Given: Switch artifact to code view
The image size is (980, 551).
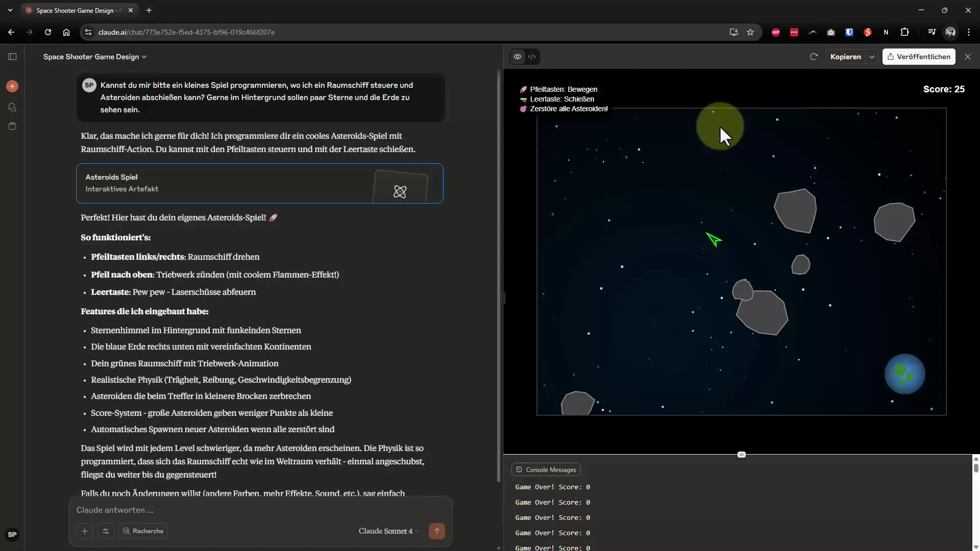Looking at the screenshot, I should 532,57.
